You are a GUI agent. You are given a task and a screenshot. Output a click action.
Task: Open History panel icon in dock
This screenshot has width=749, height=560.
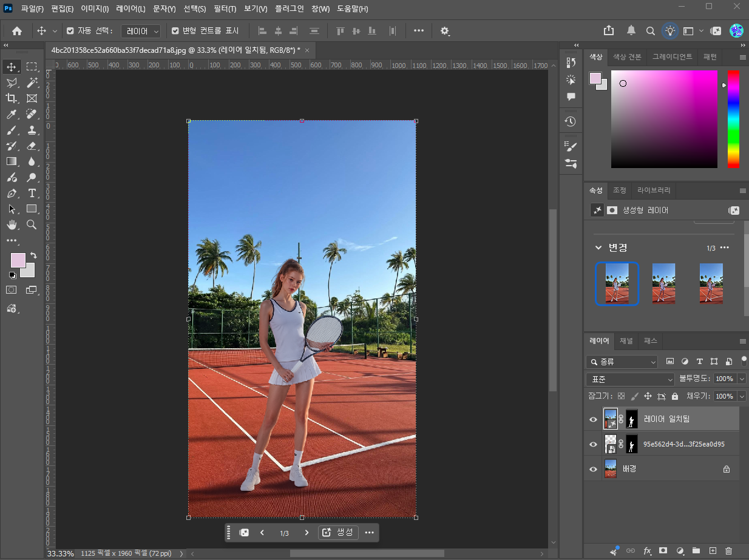tap(571, 121)
